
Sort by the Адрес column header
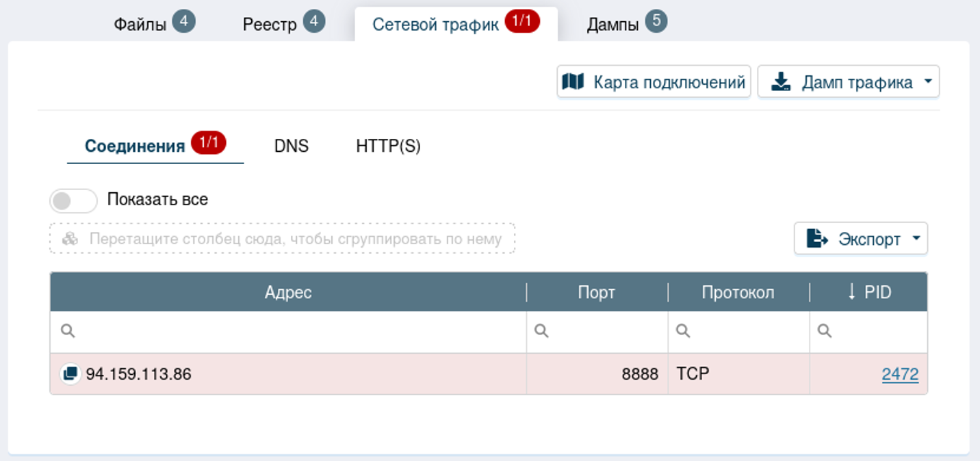click(x=288, y=293)
